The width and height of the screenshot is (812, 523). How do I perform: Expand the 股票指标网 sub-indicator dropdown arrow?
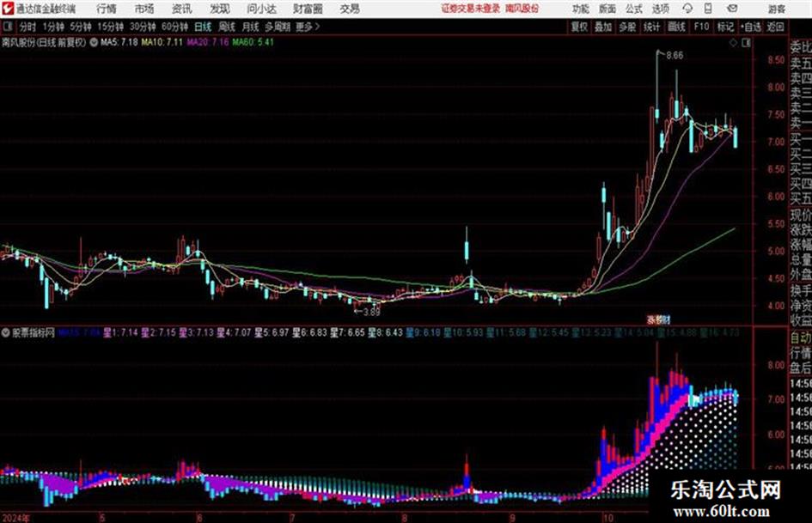pyautogui.click(x=6, y=332)
